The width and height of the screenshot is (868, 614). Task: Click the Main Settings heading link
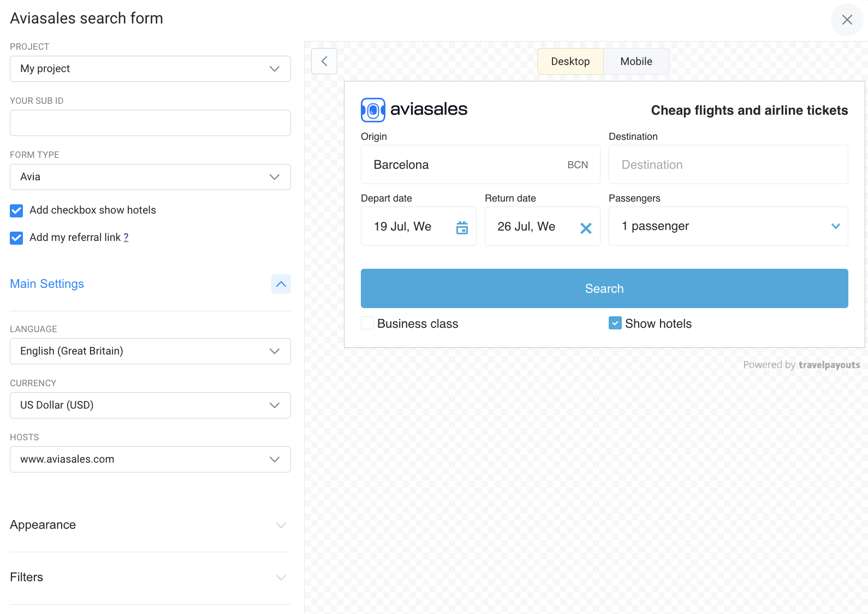[x=47, y=284]
